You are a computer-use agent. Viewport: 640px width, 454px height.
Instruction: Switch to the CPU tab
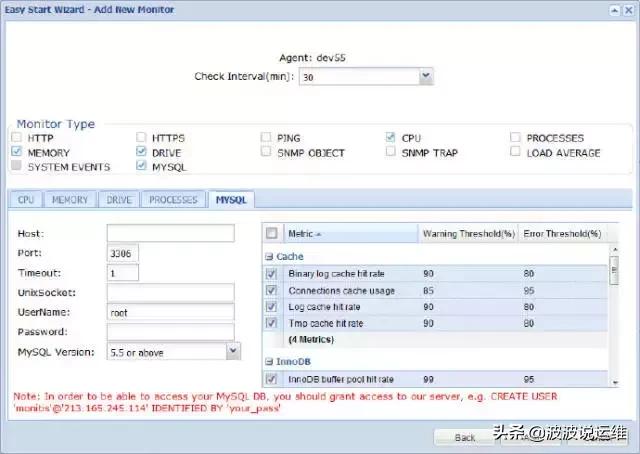pyautogui.click(x=26, y=200)
